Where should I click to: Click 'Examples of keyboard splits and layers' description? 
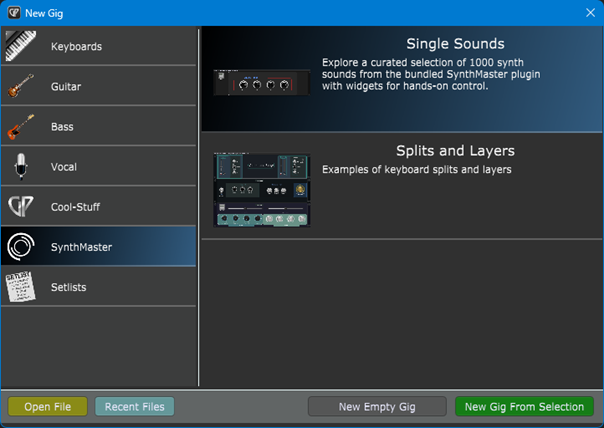pyautogui.click(x=417, y=170)
